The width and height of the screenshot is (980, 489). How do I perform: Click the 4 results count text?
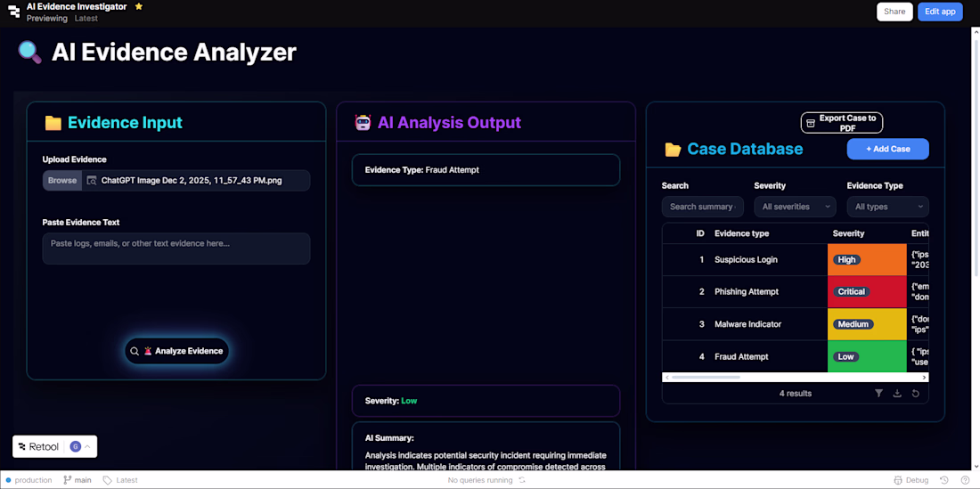tap(795, 394)
